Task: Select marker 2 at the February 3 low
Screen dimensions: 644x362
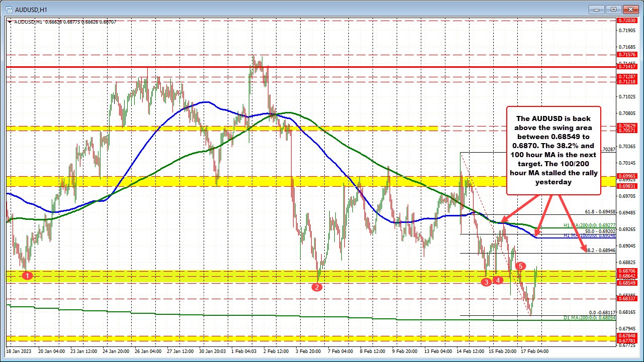Action: point(317,287)
